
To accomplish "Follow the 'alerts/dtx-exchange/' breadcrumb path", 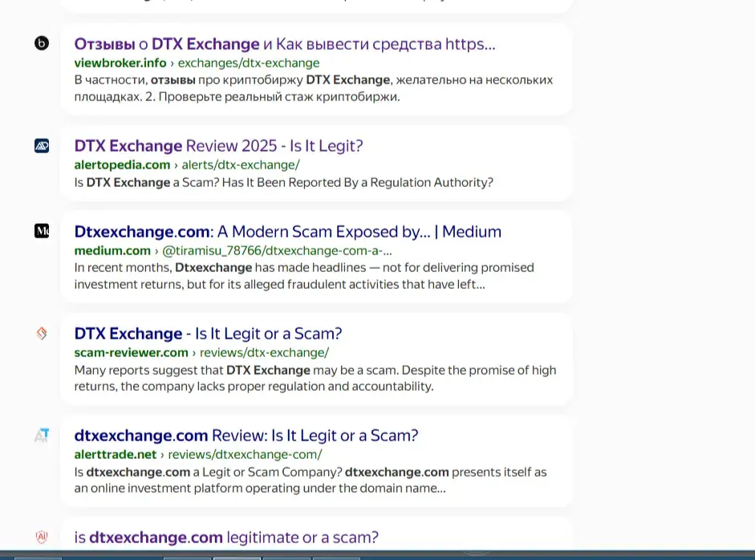I will click(x=241, y=165).
